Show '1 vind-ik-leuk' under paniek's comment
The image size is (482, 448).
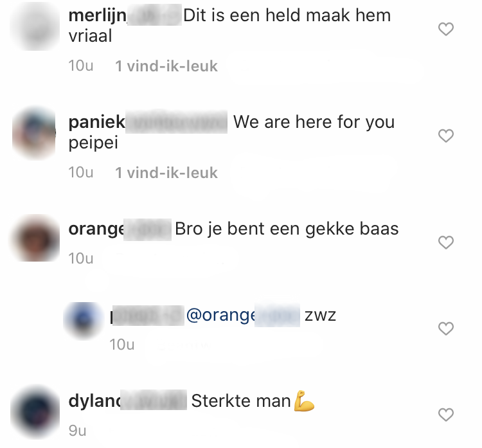coord(166,173)
